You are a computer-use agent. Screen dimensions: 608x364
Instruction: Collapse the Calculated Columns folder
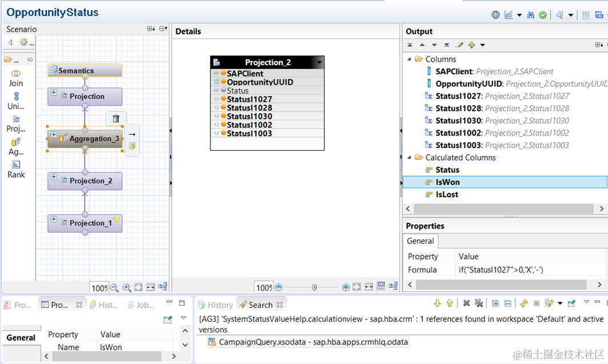pyautogui.click(x=409, y=158)
